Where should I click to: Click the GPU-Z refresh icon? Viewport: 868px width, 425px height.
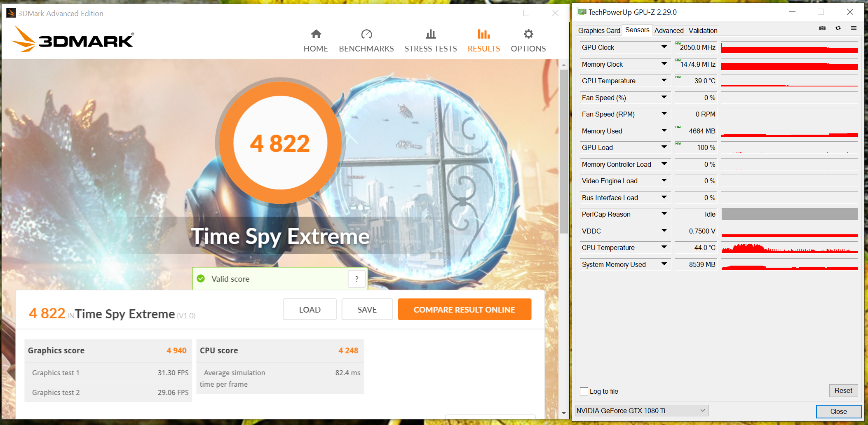(838, 28)
